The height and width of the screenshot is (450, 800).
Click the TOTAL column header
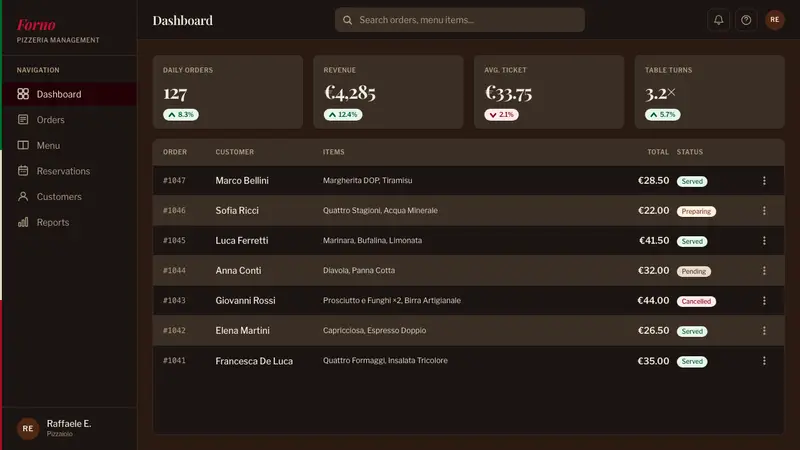[658, 152]
